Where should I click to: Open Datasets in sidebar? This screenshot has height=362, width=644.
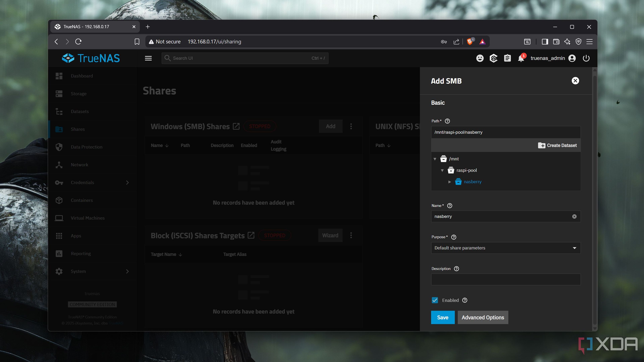(93, 111)
